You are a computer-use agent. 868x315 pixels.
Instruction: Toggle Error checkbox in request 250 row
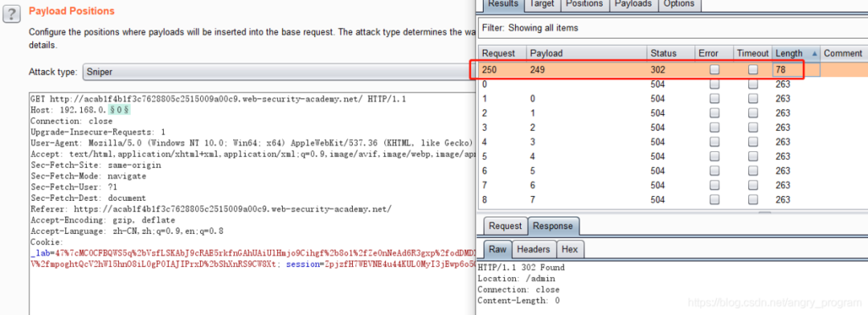[x=714, y=70]
